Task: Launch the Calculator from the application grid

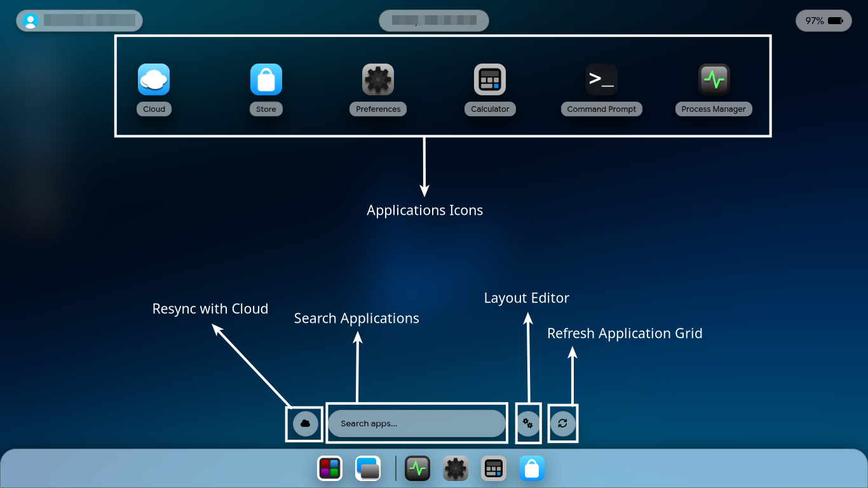Action: 490,80
